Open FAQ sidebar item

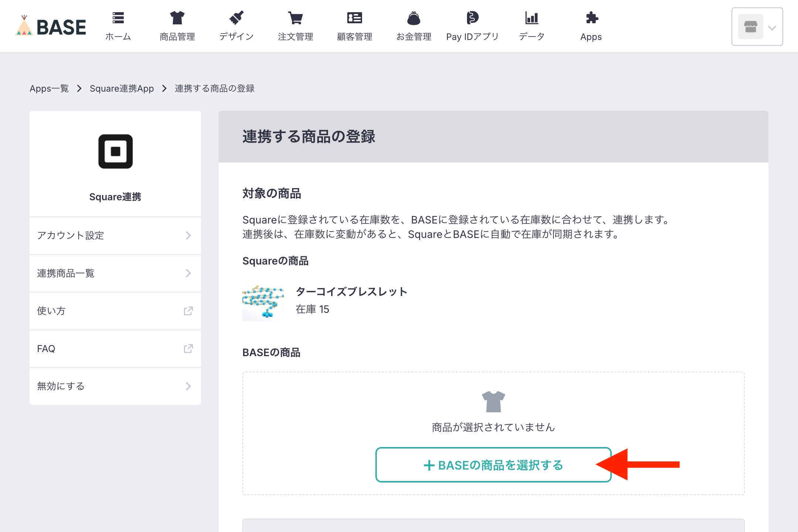[x=115, y=348]
